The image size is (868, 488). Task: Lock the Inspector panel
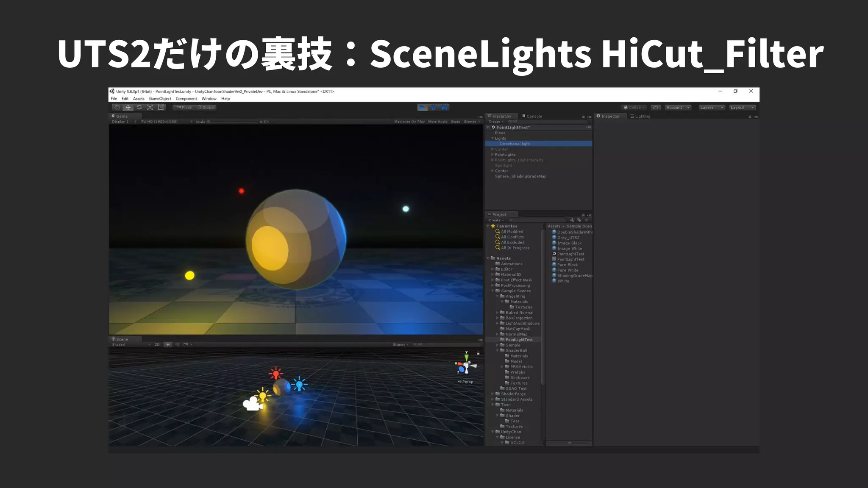(750, 116)
